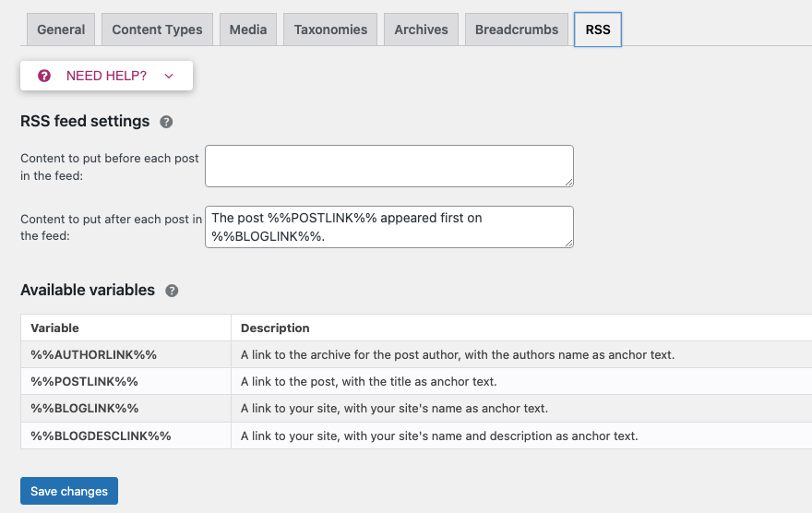The image size is (812, 513).
Task: Click the site's name anchor text description
Action: coord(394,409)
